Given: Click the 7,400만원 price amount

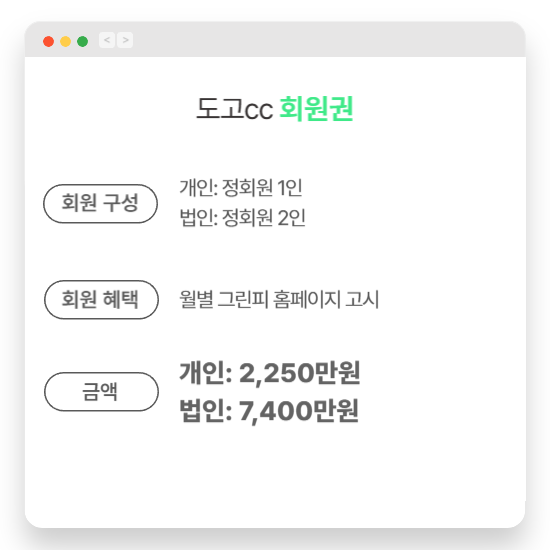Looking at the screenshot, I should pos(299,411).
